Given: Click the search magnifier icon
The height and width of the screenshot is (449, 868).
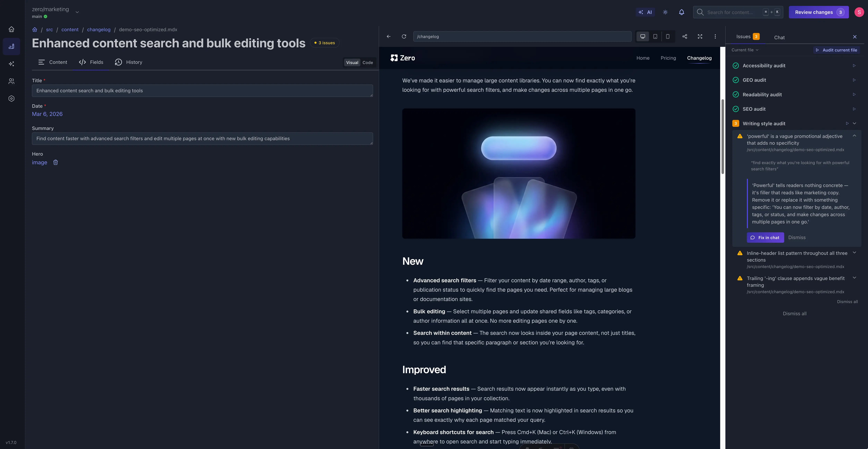Looking at the screenshot, I should (700, 12).
